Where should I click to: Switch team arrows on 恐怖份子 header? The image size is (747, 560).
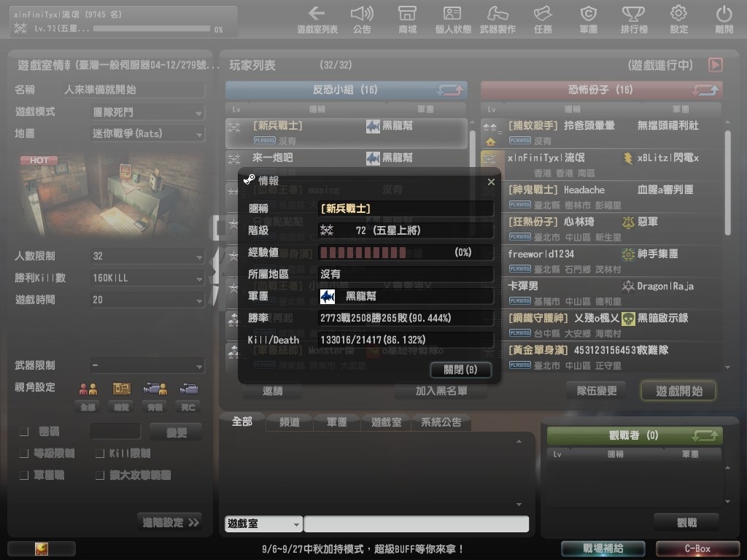[x=705, y=90]
